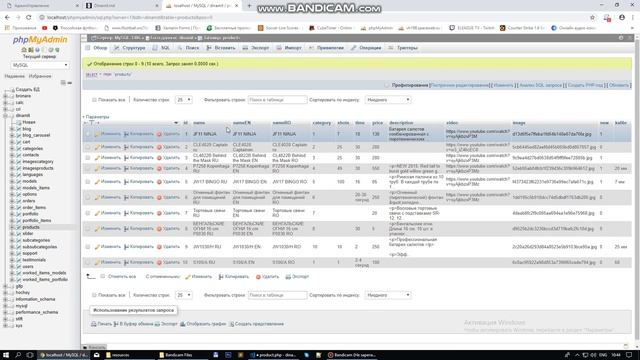Screen dimensions: 640x360
Task: Open the SQL tab
Action: point(161,48)
